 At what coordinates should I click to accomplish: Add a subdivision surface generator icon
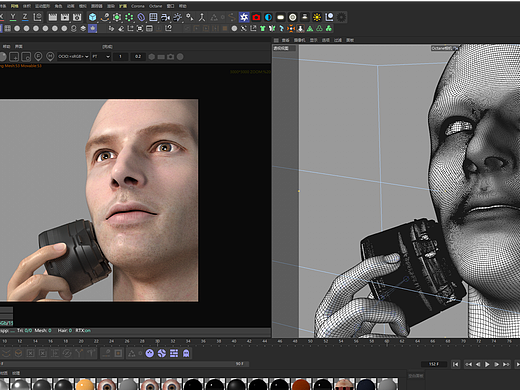[117, 17]
